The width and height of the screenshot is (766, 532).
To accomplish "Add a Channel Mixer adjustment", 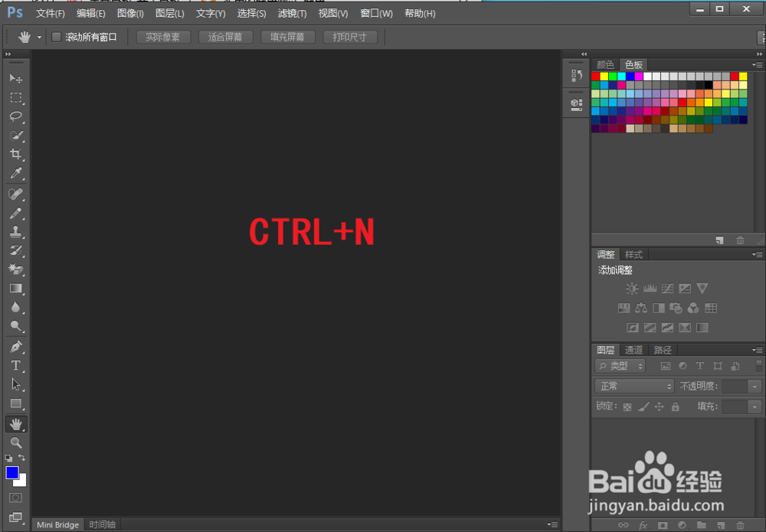I will [x=693, y=308].
